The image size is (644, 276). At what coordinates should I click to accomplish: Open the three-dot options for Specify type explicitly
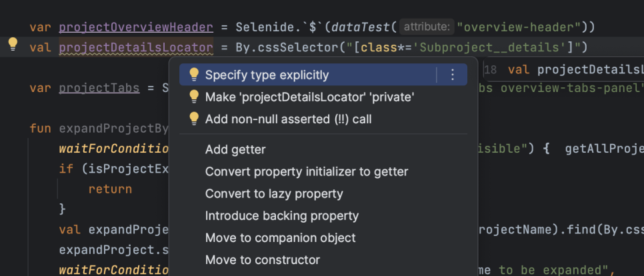point(452,75)
